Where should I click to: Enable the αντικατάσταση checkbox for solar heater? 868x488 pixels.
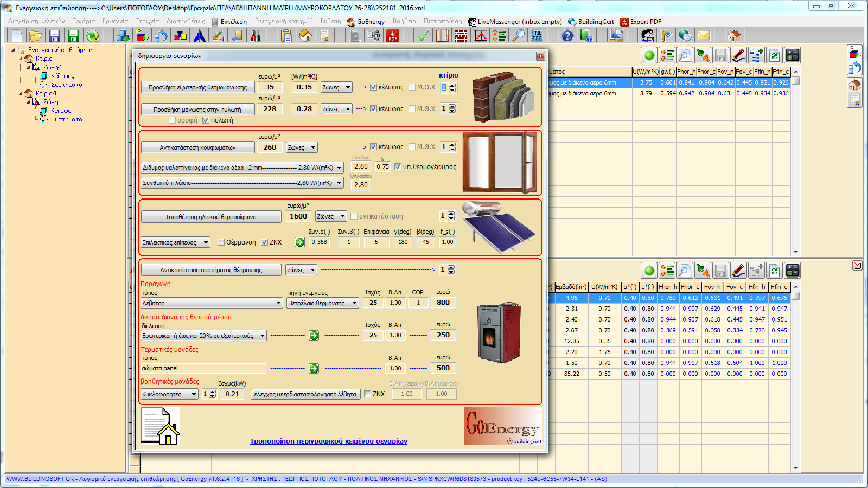pyautogui.click(x=354, y=216)
